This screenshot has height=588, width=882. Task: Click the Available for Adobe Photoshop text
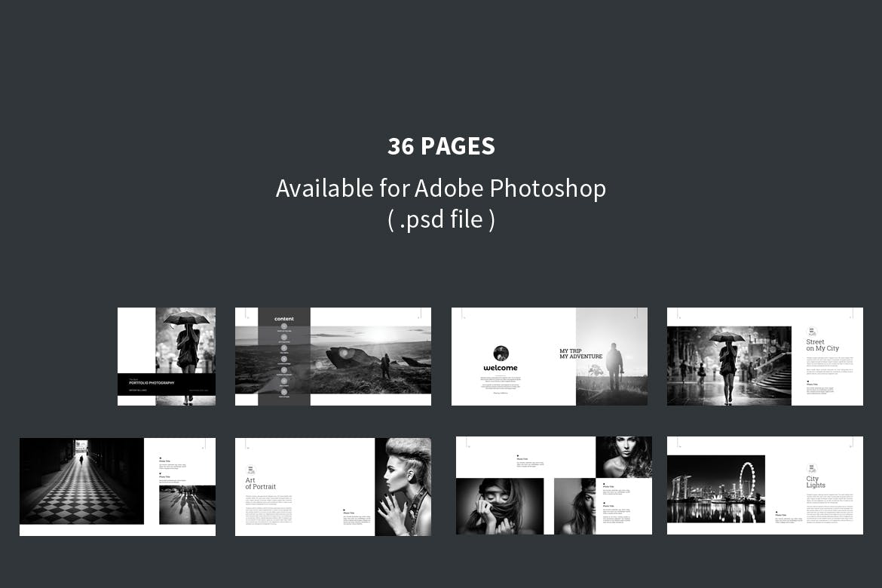pyautogui.click(x=441, y=188)
